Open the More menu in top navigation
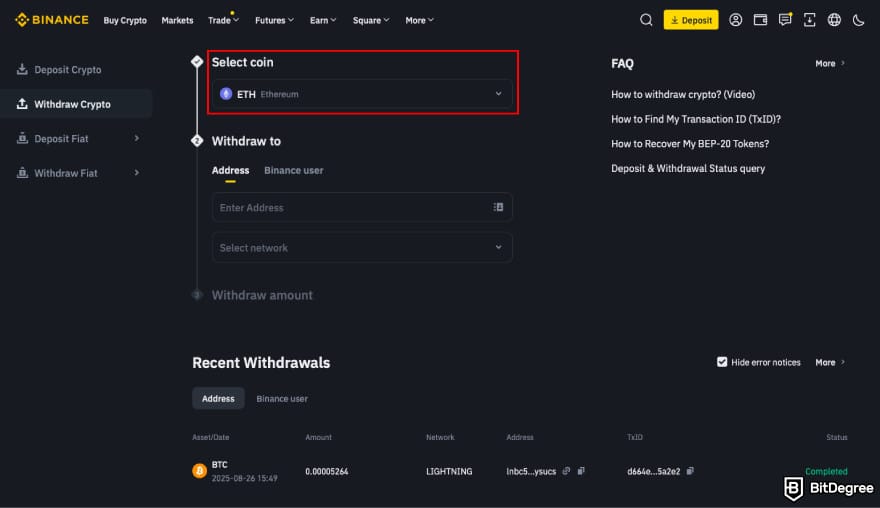This screenshot has width=880, height=508. pyautogui.click(x=419, y=20)
